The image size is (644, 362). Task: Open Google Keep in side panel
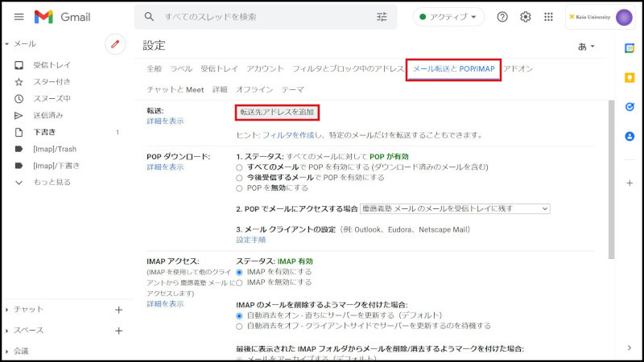click(x=630, y=77)
